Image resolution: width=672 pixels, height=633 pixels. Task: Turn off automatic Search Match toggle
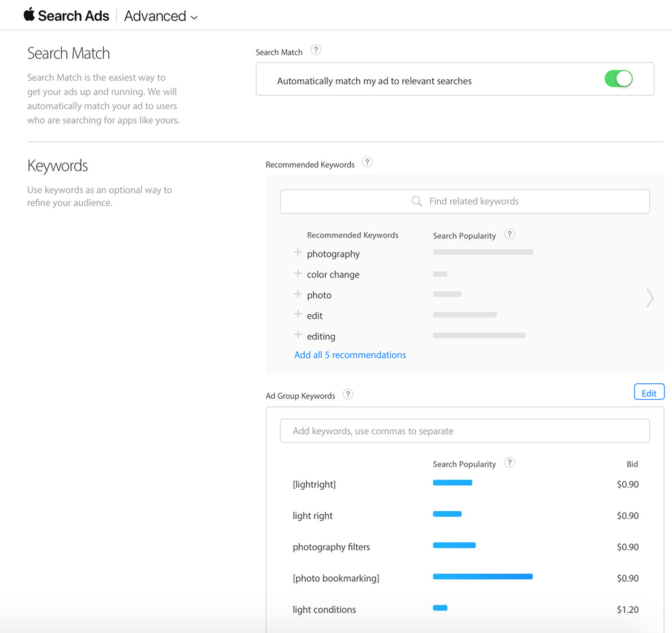pyautogui.click(x=618, y=79)
